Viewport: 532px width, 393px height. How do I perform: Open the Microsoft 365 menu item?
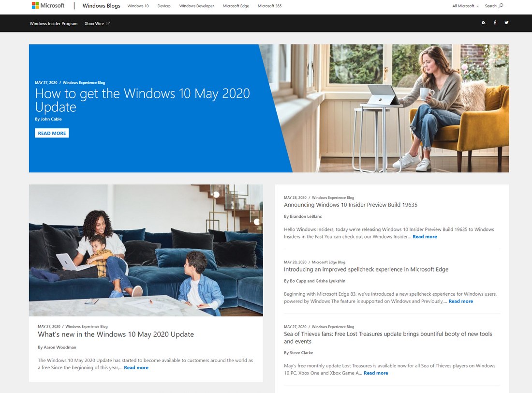[269, 6]
